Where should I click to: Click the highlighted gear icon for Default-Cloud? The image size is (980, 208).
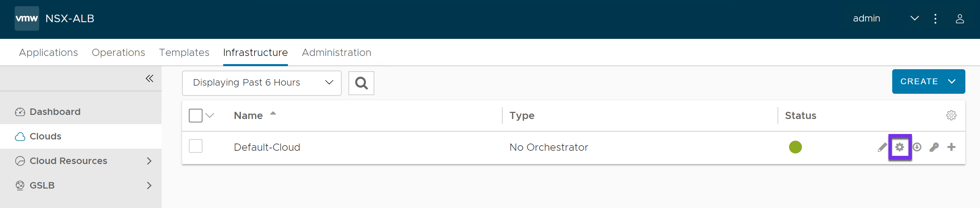tap(899, 147)
